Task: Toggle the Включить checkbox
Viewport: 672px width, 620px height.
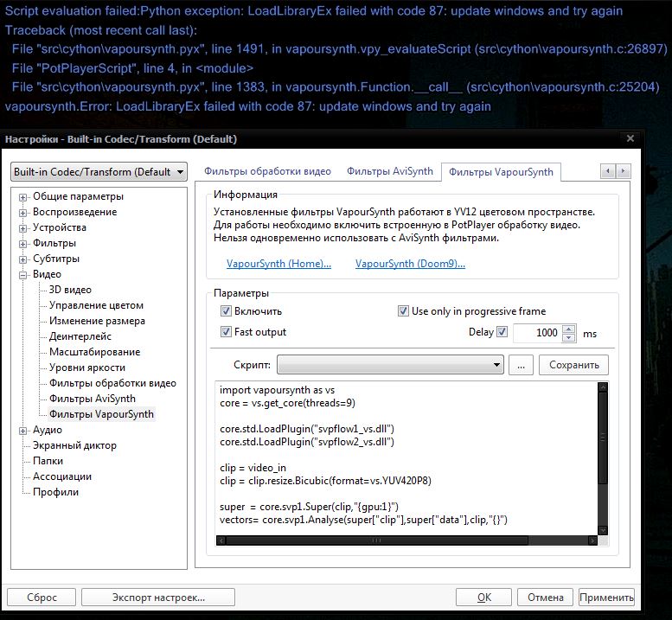Action: 227,311
